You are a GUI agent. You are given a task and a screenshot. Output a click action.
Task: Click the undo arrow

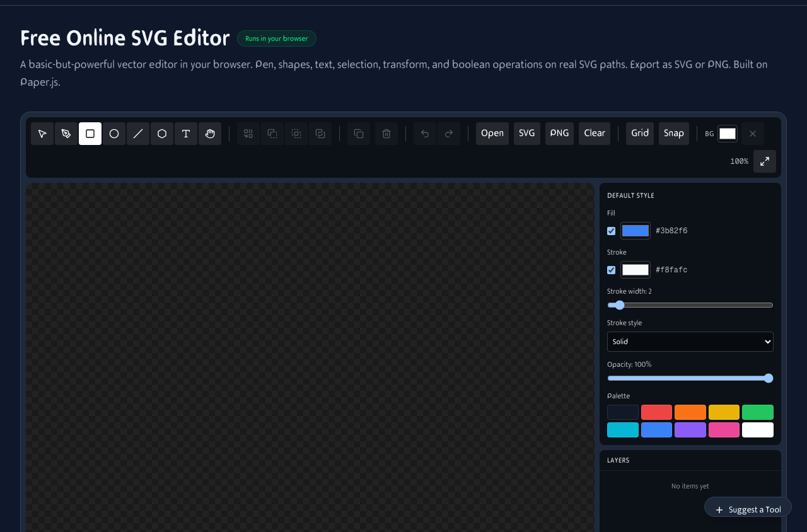point(425,134)
